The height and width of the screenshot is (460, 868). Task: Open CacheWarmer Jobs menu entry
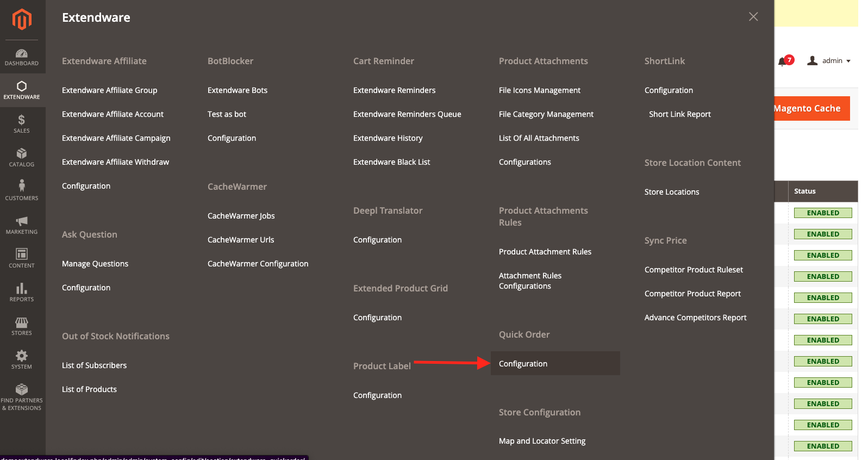(x=241, y=216)
